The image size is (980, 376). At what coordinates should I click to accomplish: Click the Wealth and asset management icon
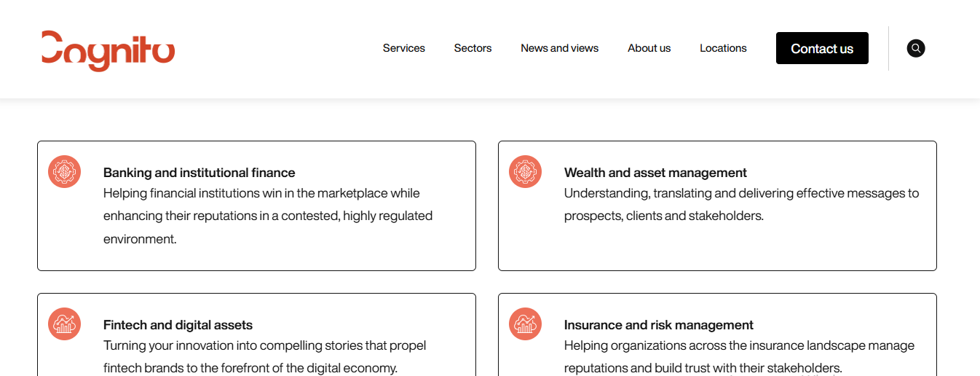click(525, 172)
